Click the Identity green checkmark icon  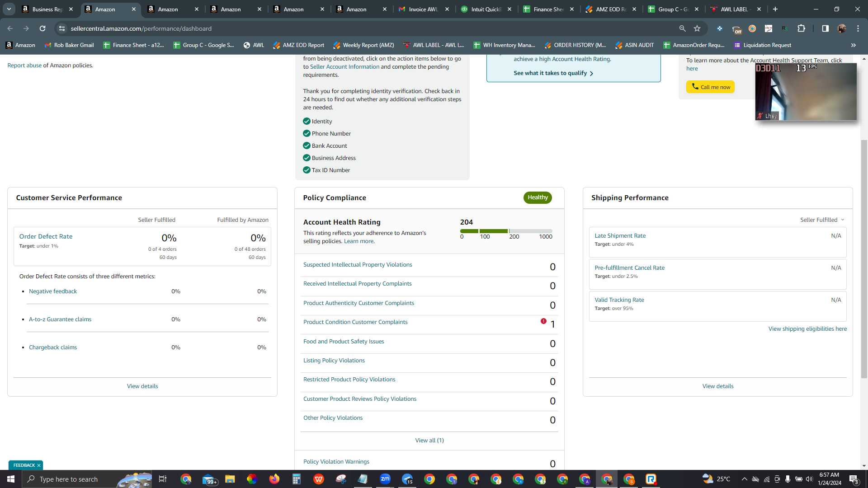pyautogui.click(x=307, y=121)
